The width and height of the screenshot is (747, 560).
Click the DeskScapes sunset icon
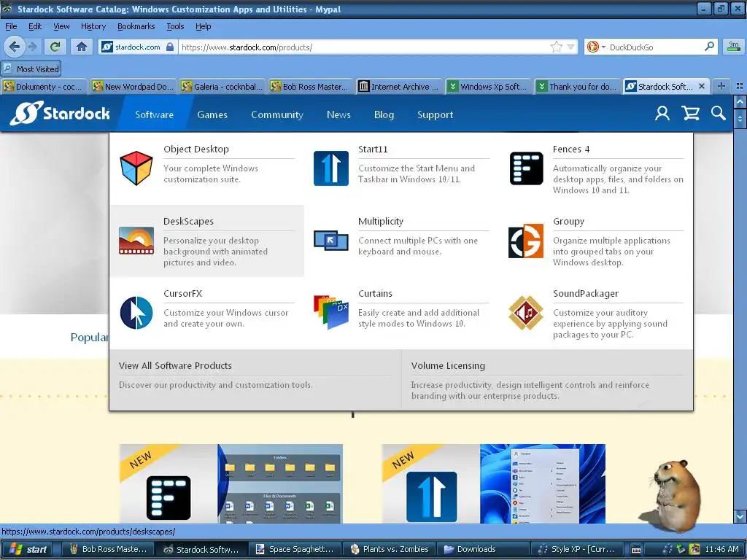[136, 241]
